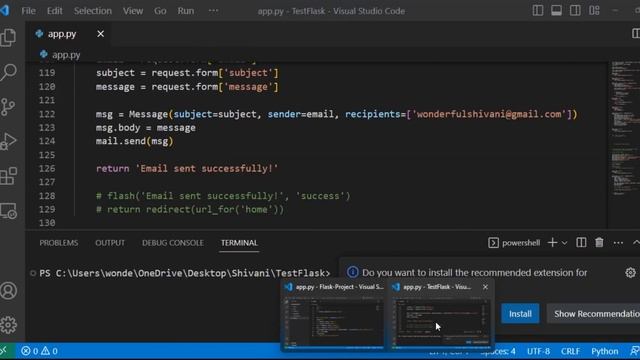Click the wonderfulshivani@gmail.com recipient string
Screen dimensions: 640x360
[489, 114]
